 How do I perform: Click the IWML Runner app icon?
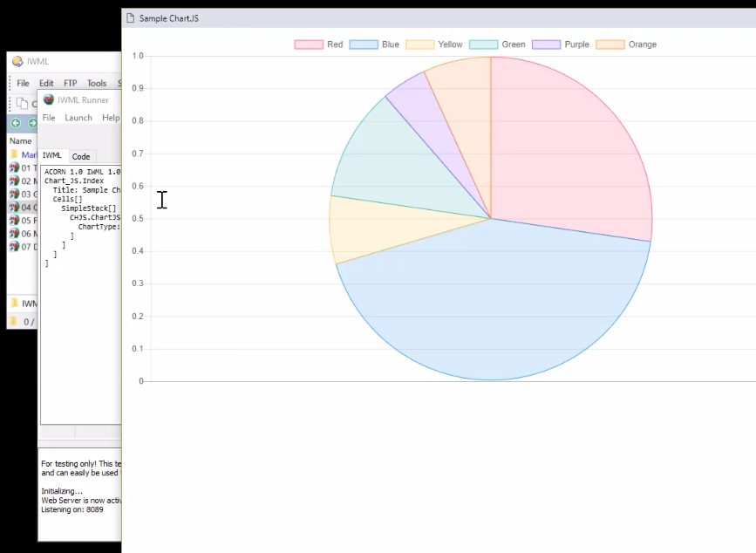(49, 99)
